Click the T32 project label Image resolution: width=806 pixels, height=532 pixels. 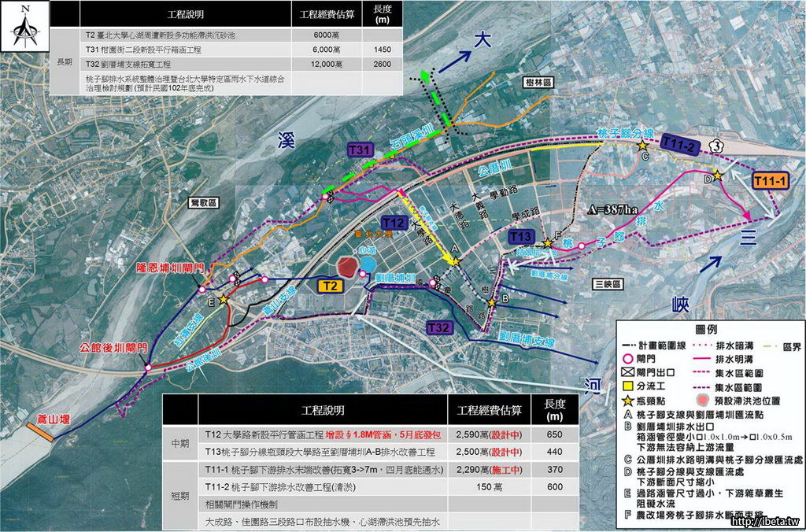click(440, 327)
